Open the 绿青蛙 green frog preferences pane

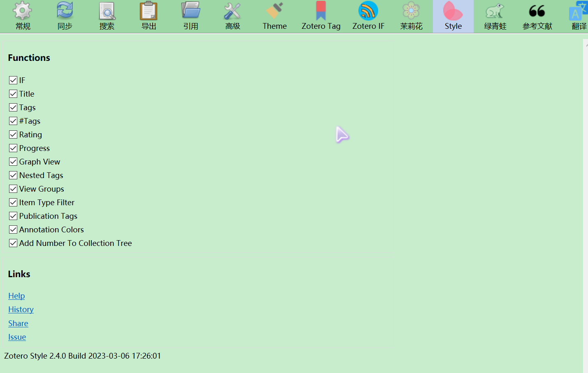pyautogui.click(x=495, y=16)
